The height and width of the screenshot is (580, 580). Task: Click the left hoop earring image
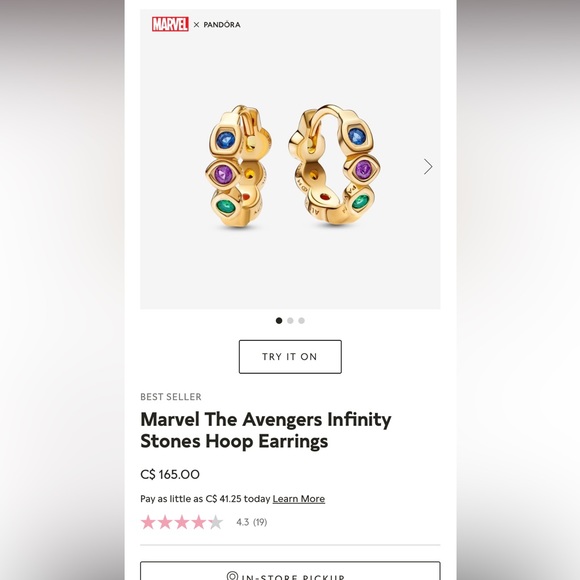(239, 166)
